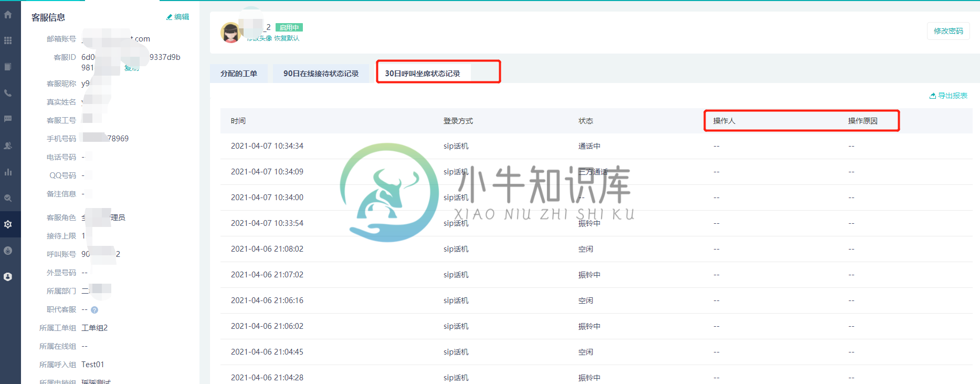Click 空闲 status in the 21:04:45 row
The height and width of the screenshot is (384, 980).
tap(586, 352)
